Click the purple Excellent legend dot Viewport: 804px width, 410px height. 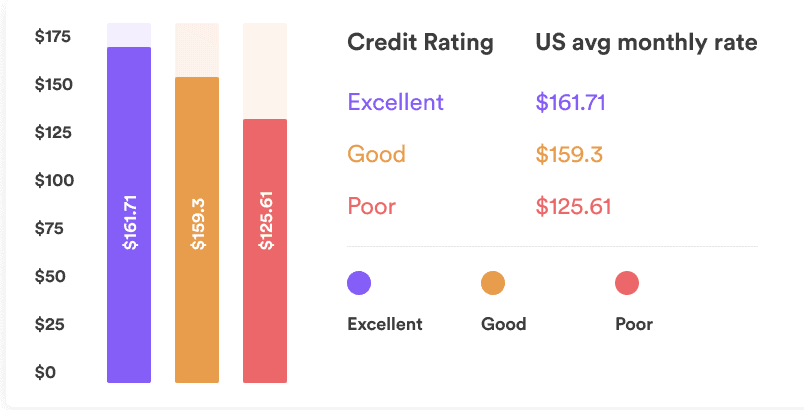click(x=359, y=283)
